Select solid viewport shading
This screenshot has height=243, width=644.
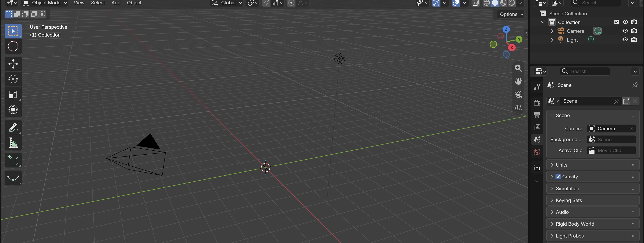(495, 3)
